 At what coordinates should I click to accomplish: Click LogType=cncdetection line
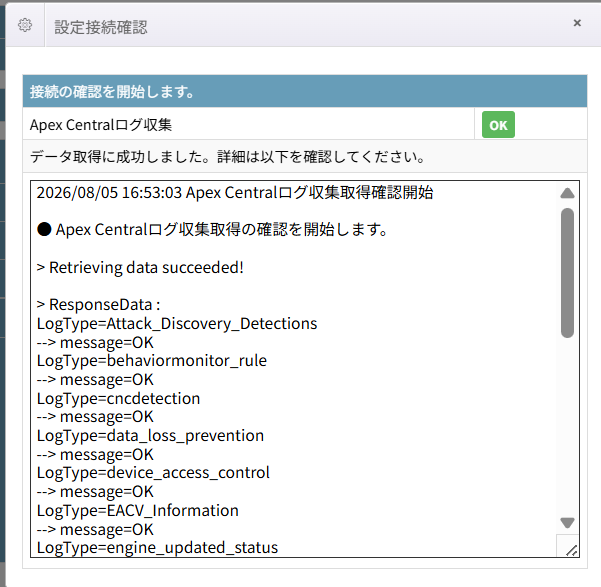(118, 399)
